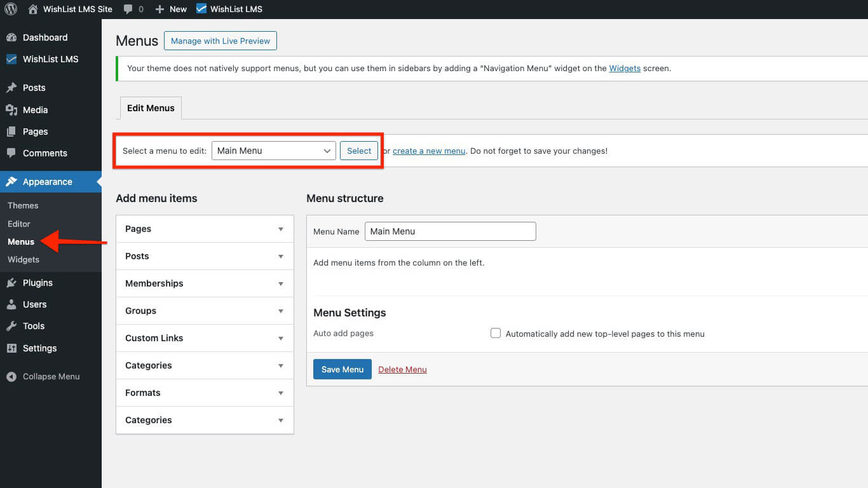Enable automatically adding new top-level pages
Screen dimensions: 868x488
[496, 333]
